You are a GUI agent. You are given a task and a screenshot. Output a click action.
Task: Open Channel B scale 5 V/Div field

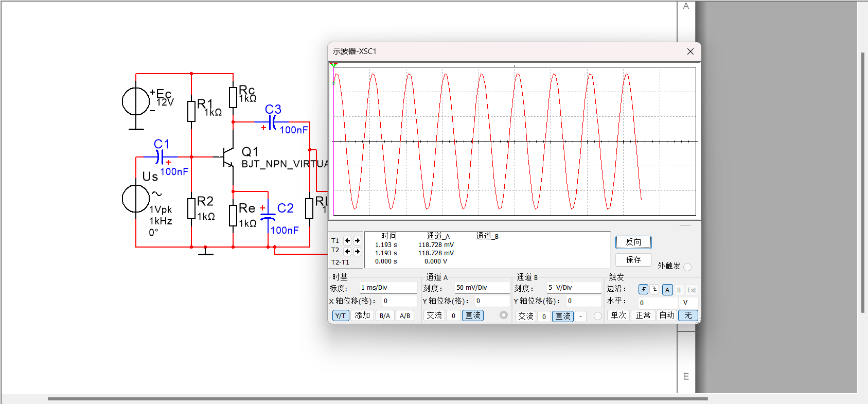[573, 288]
